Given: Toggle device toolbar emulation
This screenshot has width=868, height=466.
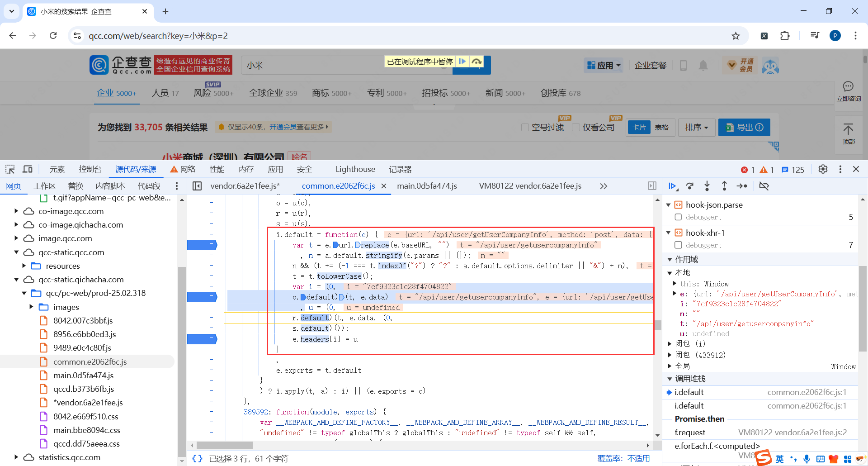Looking at the screenshot, I should pyautogui.click(x=28, y=169).
